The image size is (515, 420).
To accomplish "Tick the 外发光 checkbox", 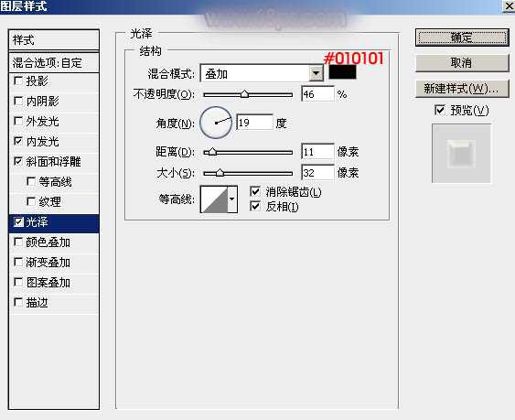I will tap(18, 121).
